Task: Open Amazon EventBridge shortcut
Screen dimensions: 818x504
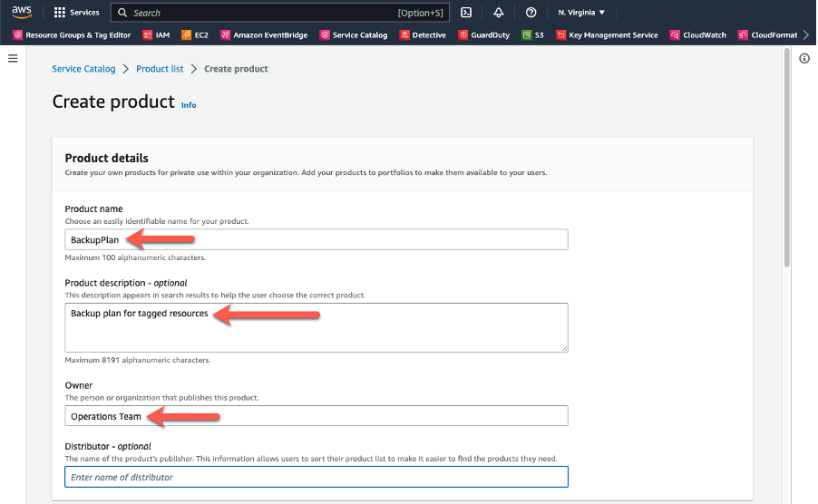Action: tap(264, 35)
